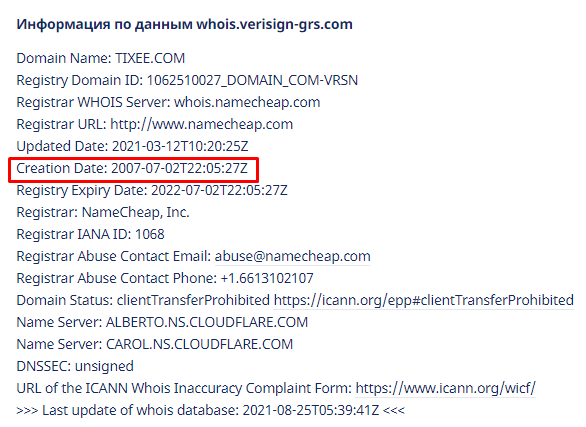Click the Registrar: NameCheap, Inc. line
586x427 pixels.
tap(103, 213)
